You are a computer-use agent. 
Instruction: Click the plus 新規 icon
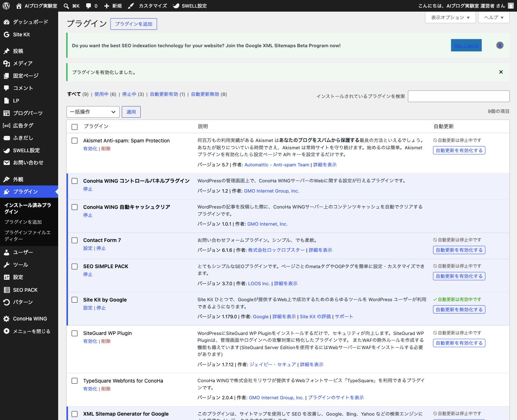(107, 6)
